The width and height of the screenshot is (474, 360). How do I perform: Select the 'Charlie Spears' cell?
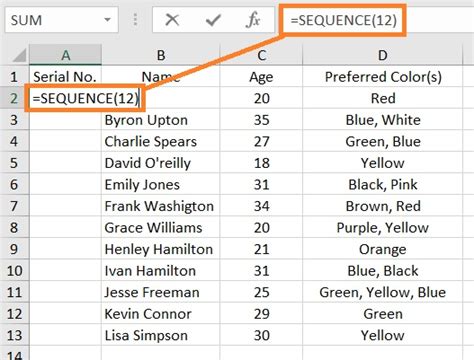(161, 141)
